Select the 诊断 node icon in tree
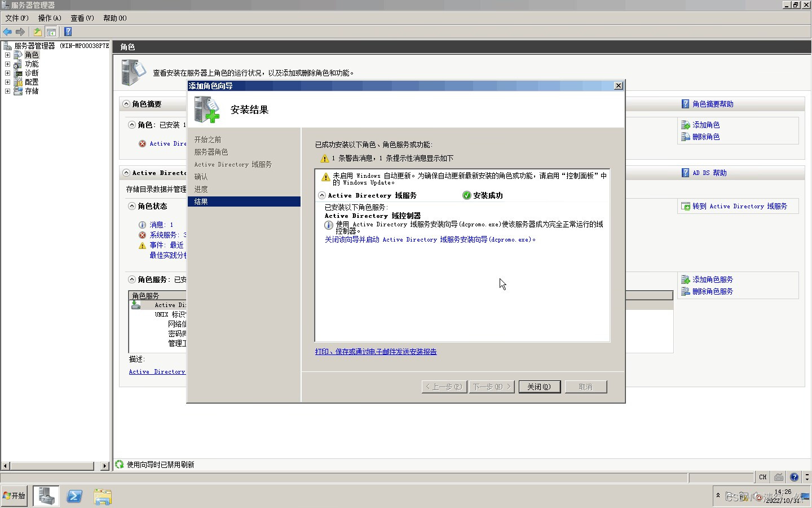The height and width of the screenshot is (508, 812). (18, 73)
